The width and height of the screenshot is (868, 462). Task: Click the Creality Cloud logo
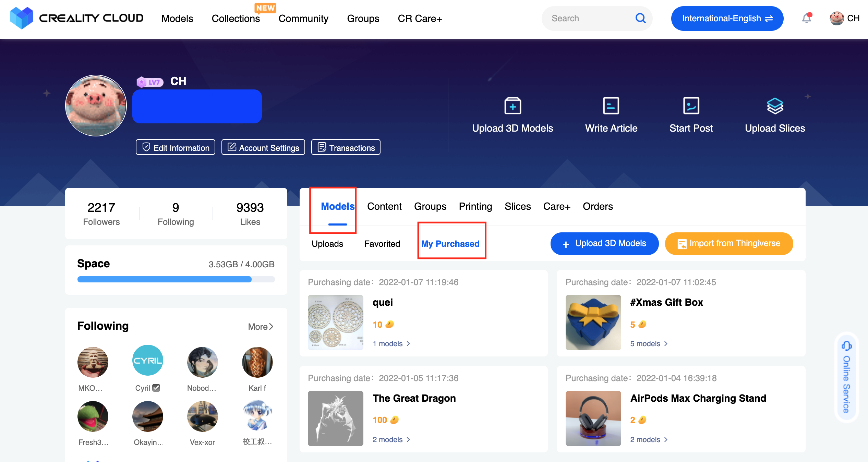pos(76,18)
